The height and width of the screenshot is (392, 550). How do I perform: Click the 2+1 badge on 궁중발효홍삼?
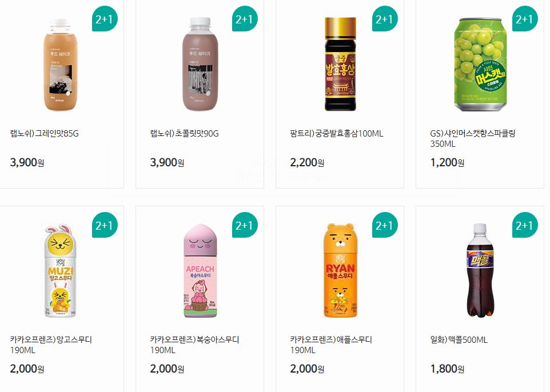385,19
